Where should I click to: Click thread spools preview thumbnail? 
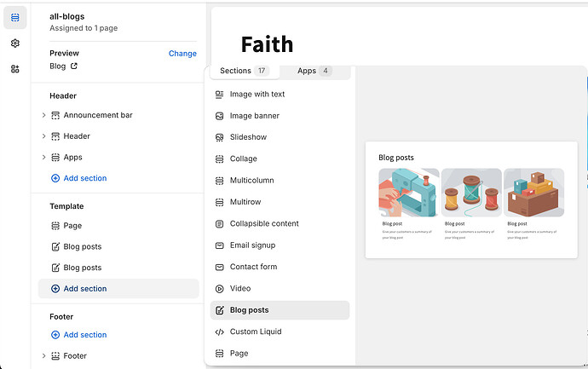[x=471, y=193]
